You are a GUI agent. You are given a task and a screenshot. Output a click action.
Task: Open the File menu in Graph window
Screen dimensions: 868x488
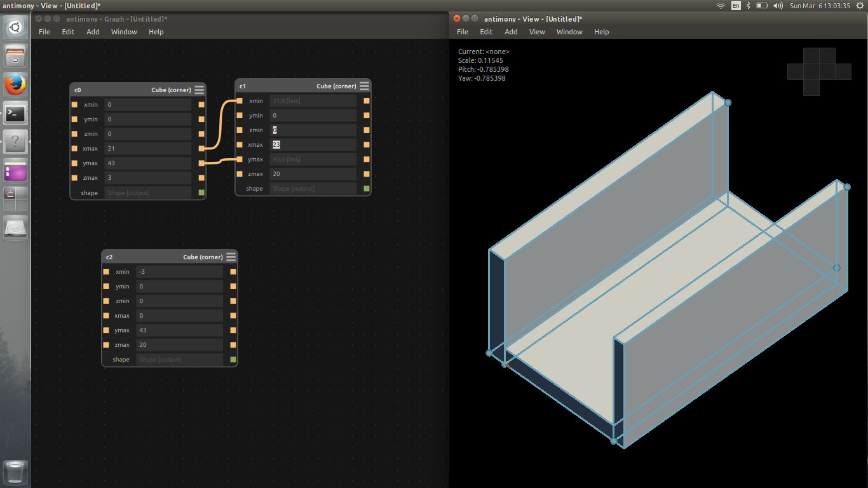pyautogui.click(x=44, y=32)
